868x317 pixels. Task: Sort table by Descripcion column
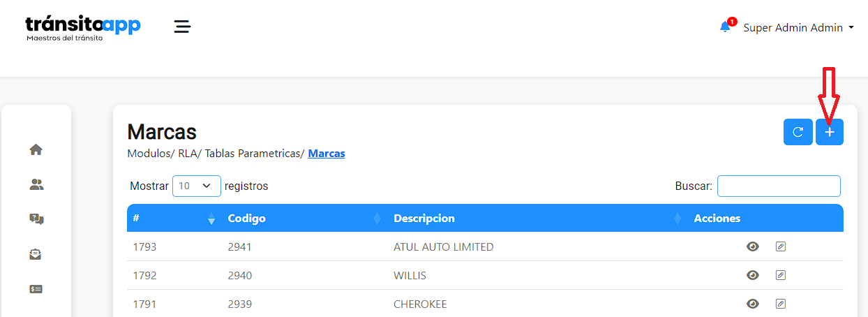click(424, 219)
